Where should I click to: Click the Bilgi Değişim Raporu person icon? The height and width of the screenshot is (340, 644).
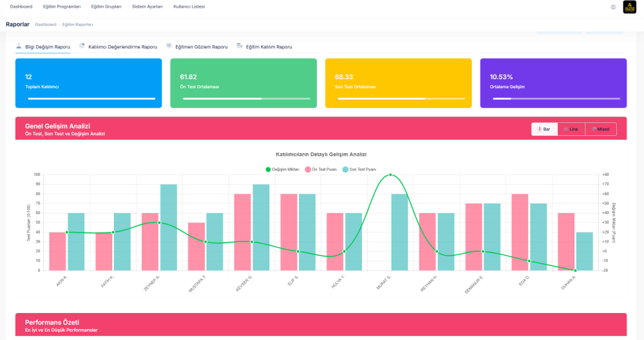click(19, 46)
